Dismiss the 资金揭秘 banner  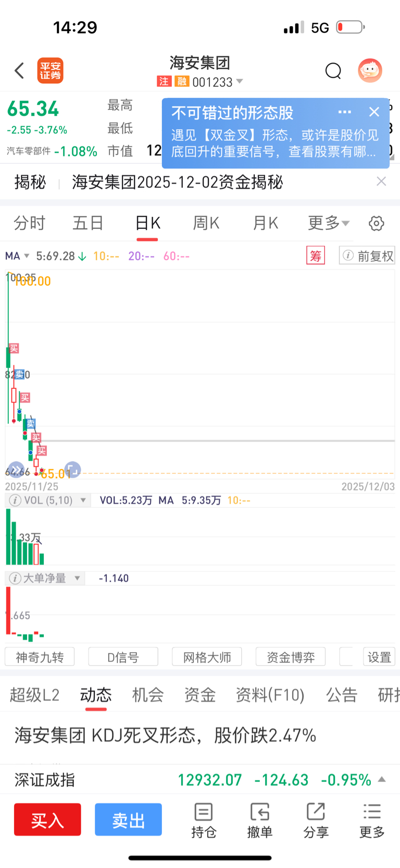point(381,181)
